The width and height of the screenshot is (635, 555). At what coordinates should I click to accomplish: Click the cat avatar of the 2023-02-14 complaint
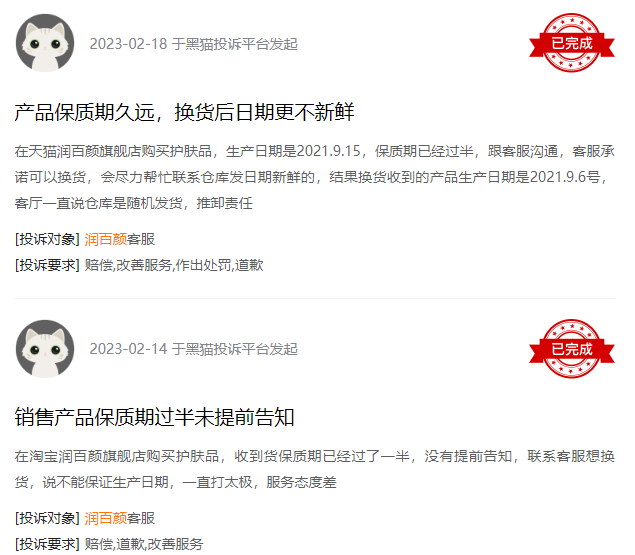(45, 349)
